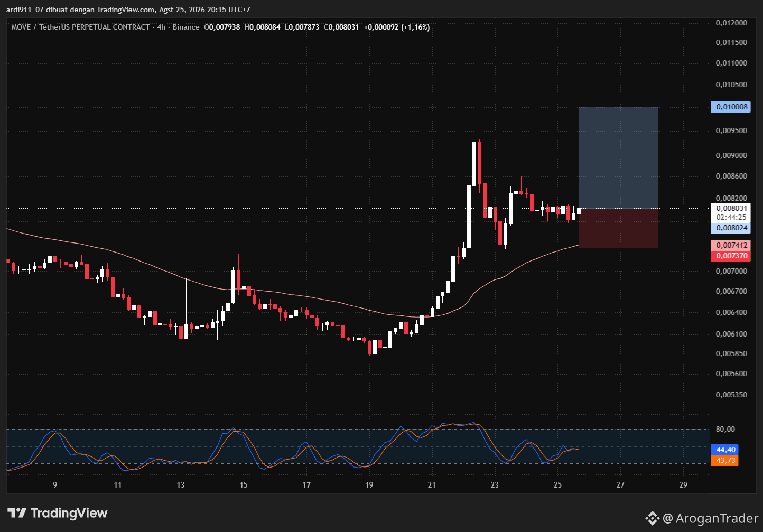The image size is (763, 532).
Task: Click the 0,005600 price axis label
Action: point(731,374)
